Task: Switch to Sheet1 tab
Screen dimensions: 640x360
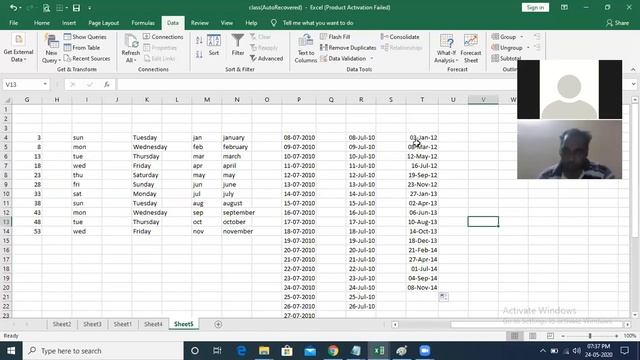Action: tap(122, 324)
